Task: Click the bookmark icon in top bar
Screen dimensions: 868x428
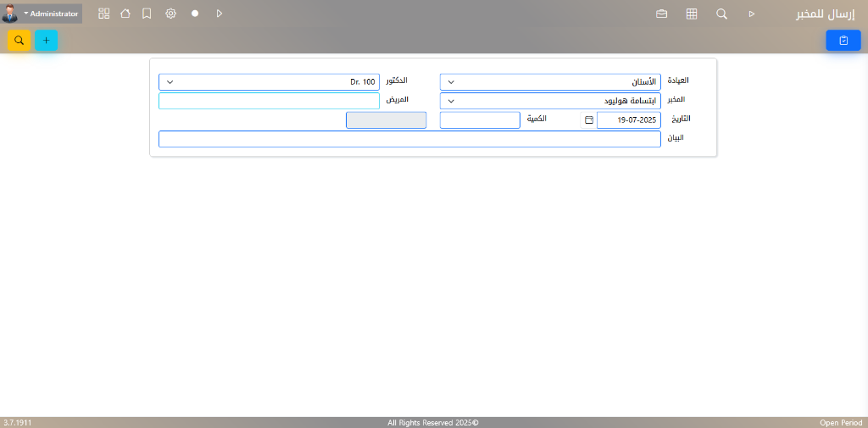Action: [x=147, y=14]
